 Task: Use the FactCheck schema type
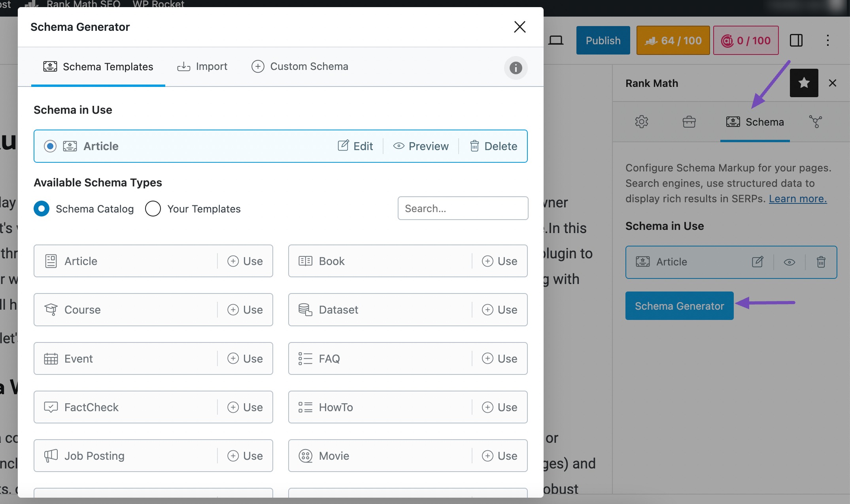click(245, 407)
